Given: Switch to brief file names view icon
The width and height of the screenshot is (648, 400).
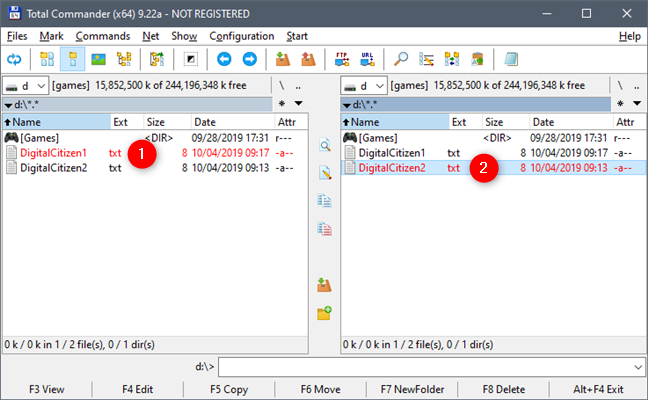Looking at the screenshot, I should [x=47, y=60].
